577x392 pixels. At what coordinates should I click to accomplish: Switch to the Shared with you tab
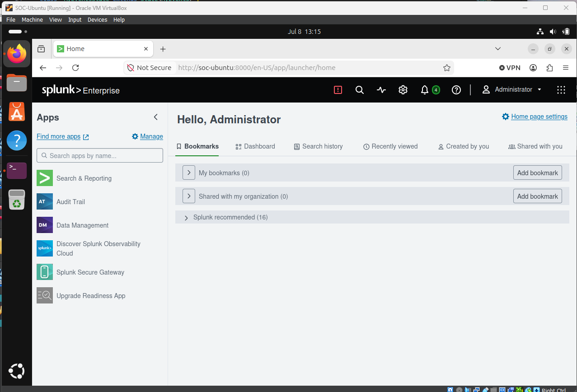[x=535, y=146]
